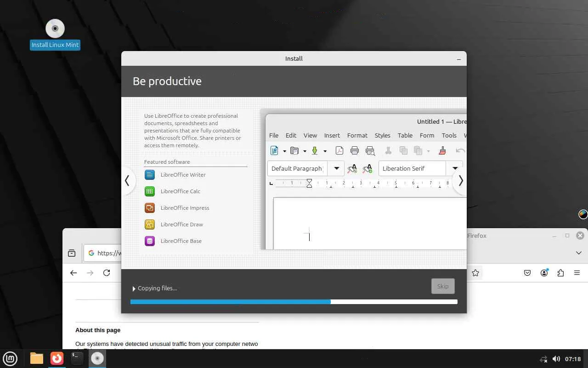Screen dimensions: 588x368
Task: Click the 'Our systems have detected unusual traffic' text
Action: 167,344
